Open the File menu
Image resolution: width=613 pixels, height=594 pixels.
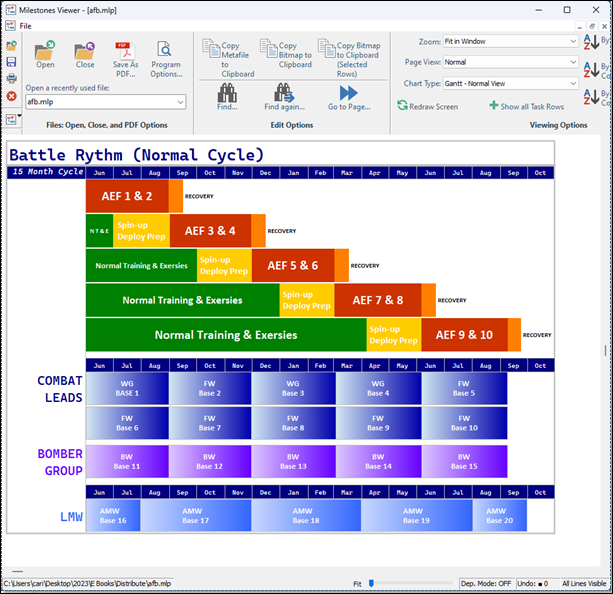[26, 25]
